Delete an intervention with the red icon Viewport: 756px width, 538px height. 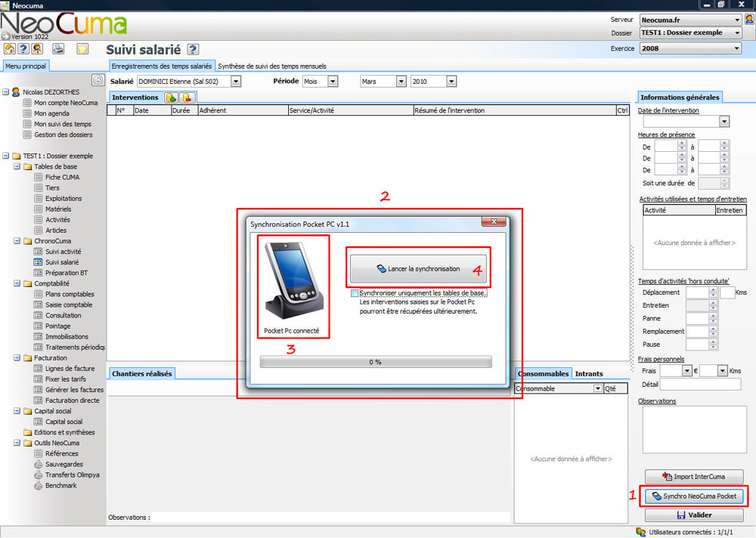[x=187, y=97]
